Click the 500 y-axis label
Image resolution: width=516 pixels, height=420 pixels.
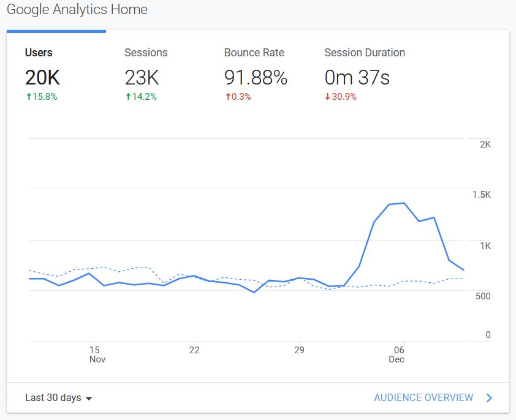pyautogui.click(x=483, y=296)
